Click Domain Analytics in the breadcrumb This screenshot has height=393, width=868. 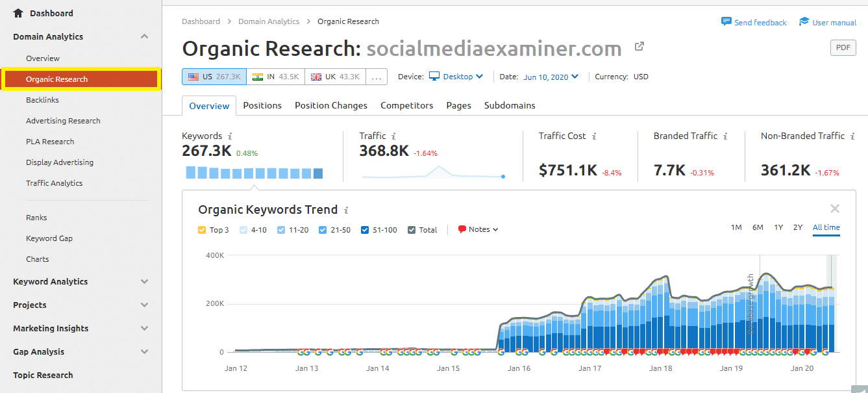[269, 21]
